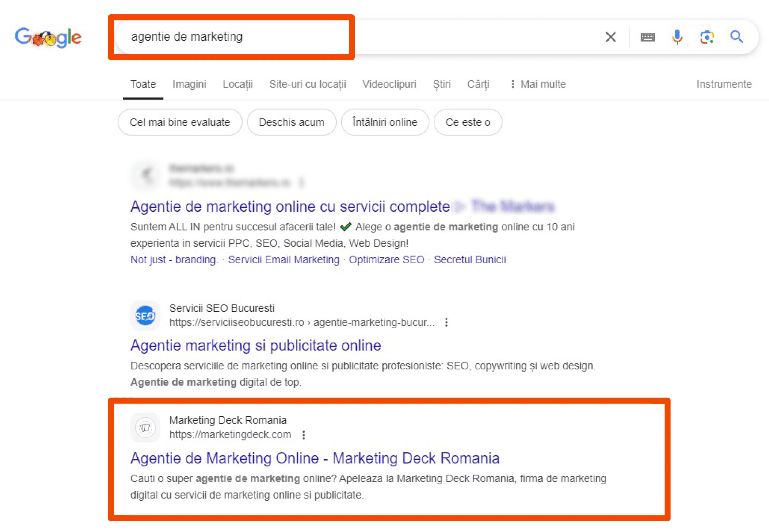Click the https://marketingdeck.com URL
This screenshot has width=769, height=532.
(230, 435)
